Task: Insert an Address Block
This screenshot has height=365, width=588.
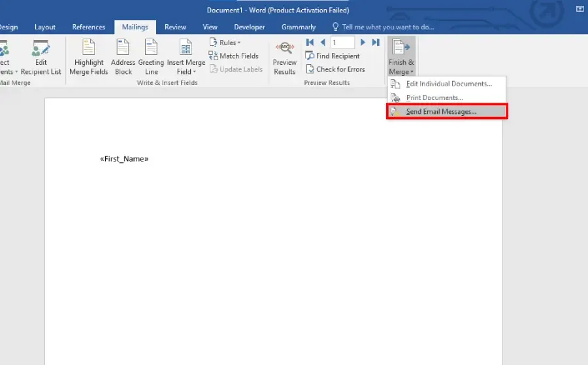Action: [x=123, y=58]
